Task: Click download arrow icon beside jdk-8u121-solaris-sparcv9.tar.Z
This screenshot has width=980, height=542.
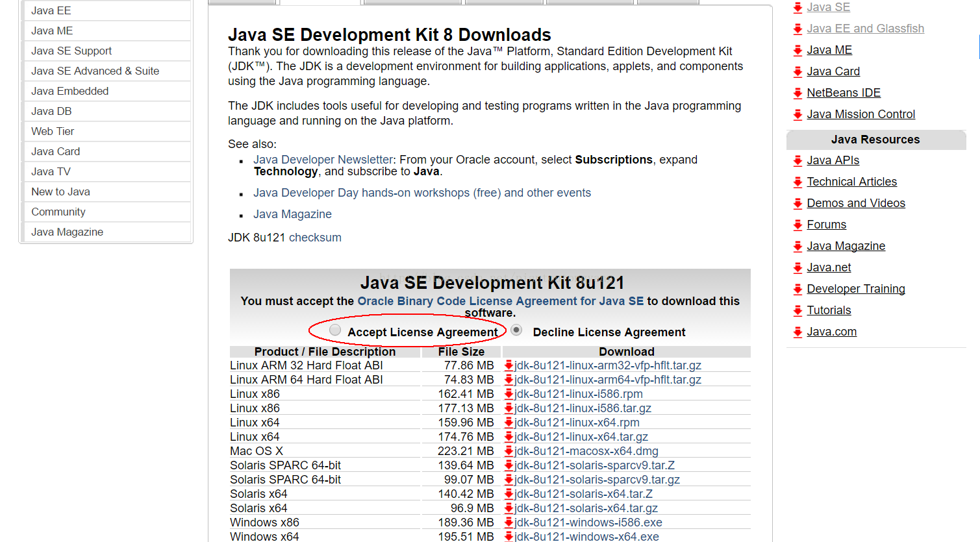Action: coord(509,465)
